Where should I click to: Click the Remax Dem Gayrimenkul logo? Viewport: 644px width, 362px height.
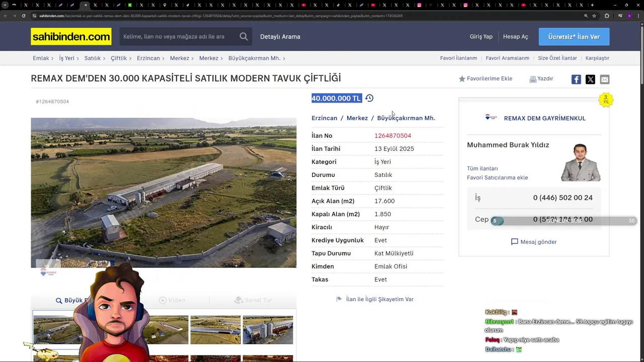491,117
